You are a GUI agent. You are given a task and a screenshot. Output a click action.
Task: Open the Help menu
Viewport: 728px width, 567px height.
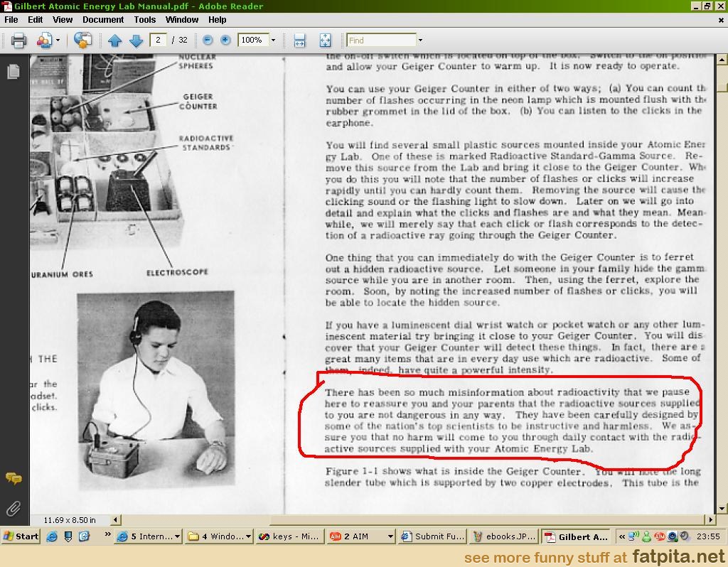[218, 20]
